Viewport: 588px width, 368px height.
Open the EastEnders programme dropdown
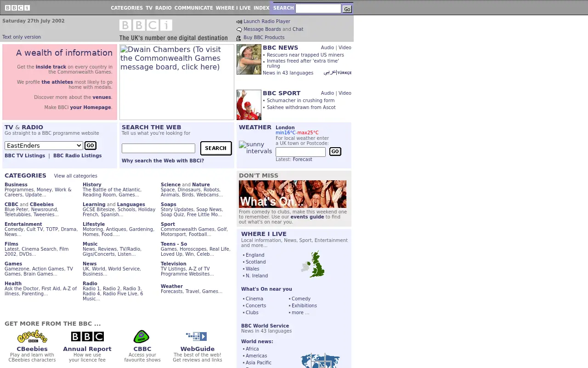44,145
